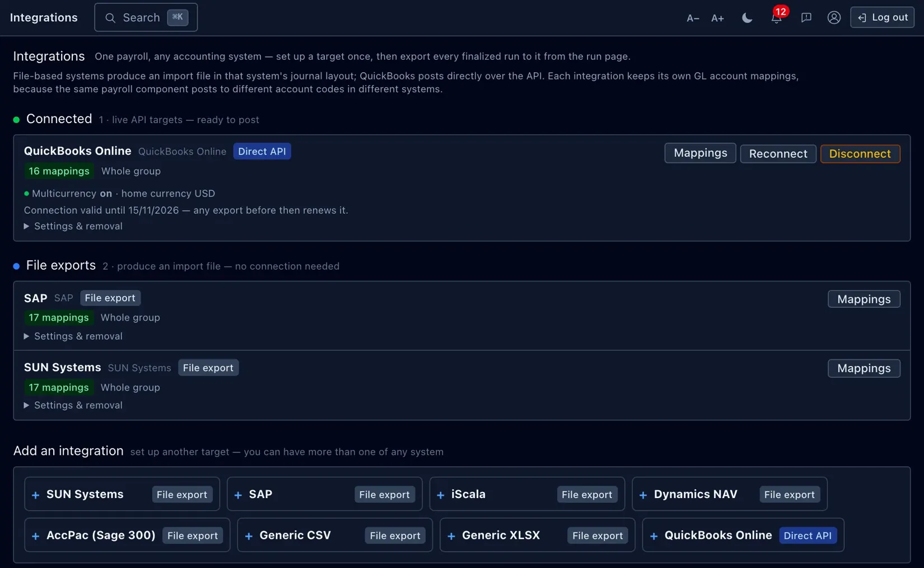
Task: Open Mappings for the SUN Systems export
Action: [x=864, y=368]
